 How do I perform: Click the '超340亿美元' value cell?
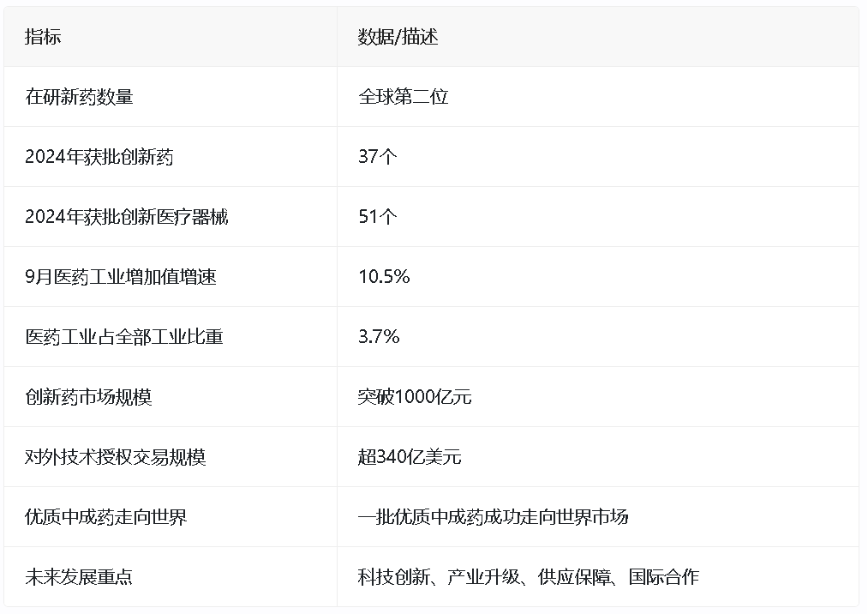(410, 457)
